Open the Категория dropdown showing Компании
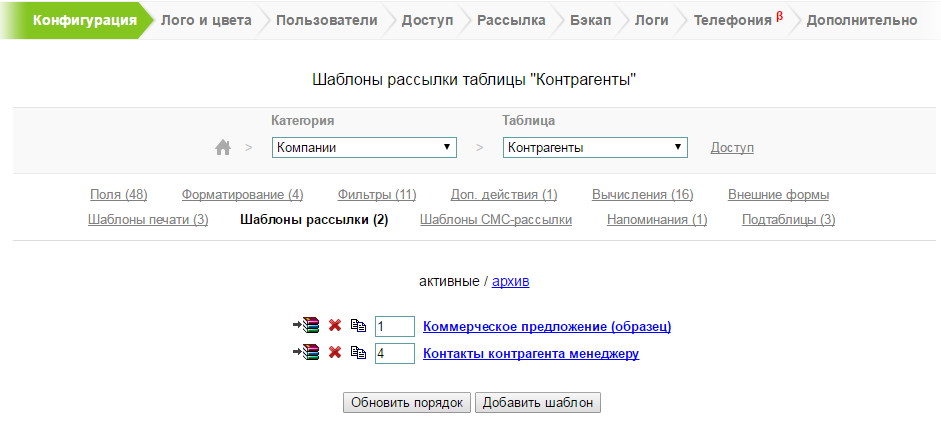 [364, 148]
